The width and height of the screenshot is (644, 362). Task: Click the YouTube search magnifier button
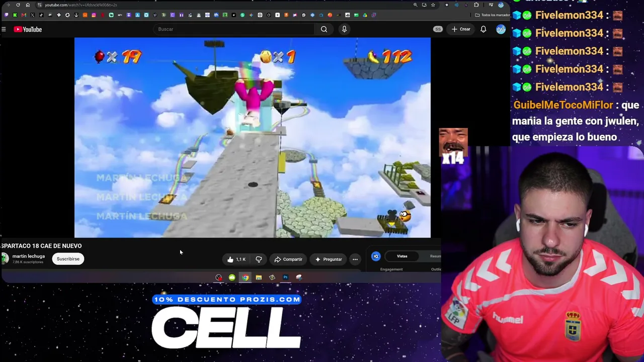point(324,29)
